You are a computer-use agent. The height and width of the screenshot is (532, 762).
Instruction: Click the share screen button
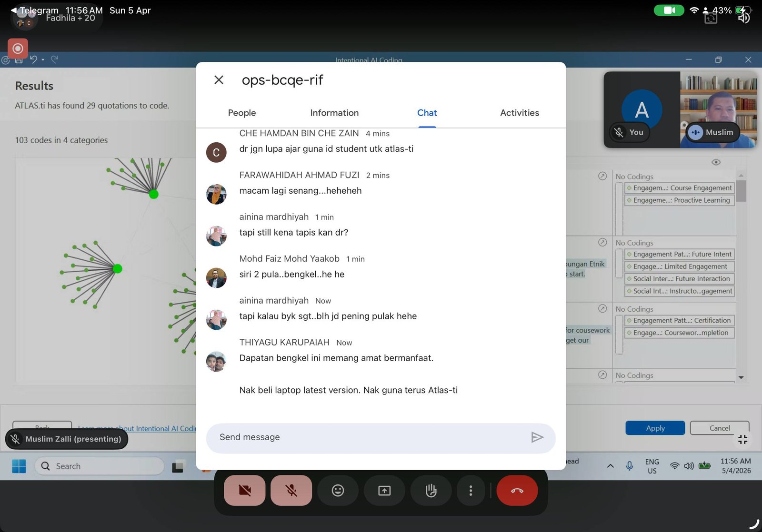click(x=384, y=491)
